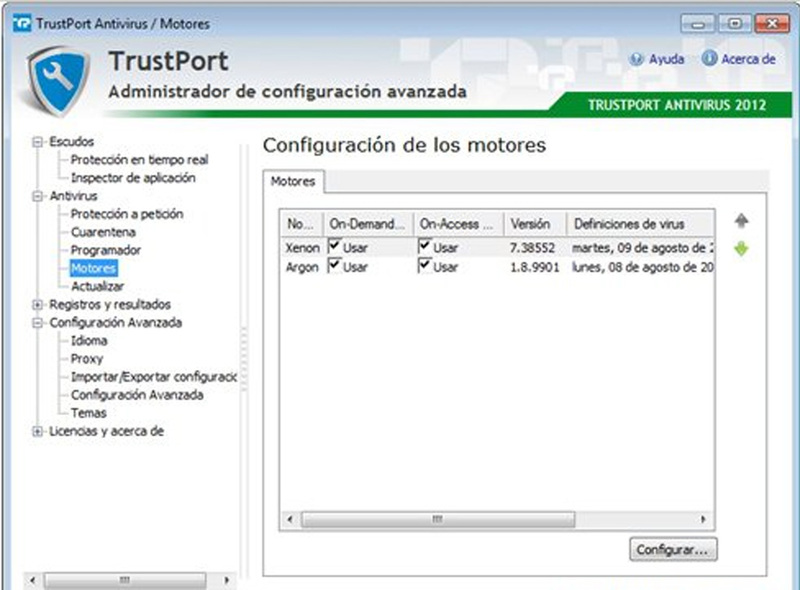
Task: Click the Ayuda help icon
Action: (636, 59)
